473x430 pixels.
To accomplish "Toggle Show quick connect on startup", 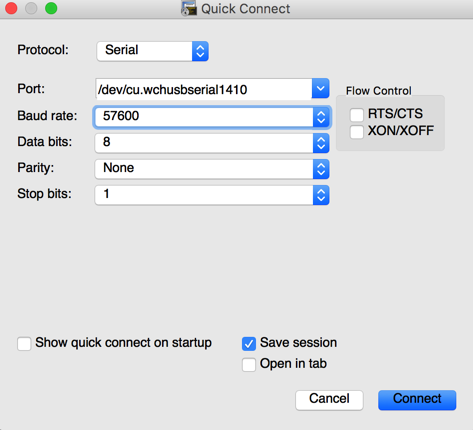I will click(x=24, y=344).
